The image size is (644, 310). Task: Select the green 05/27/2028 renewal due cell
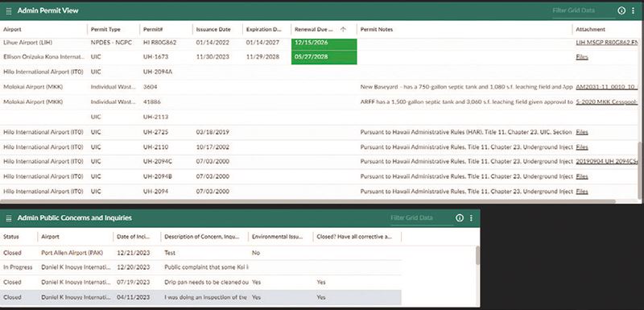(x=324, y=57)
